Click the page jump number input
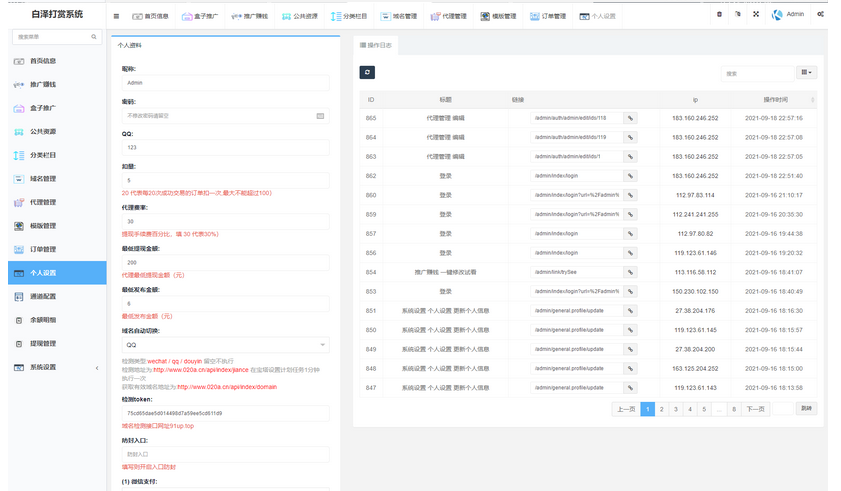The image size is (841, 491). click(x=783, y=409)
